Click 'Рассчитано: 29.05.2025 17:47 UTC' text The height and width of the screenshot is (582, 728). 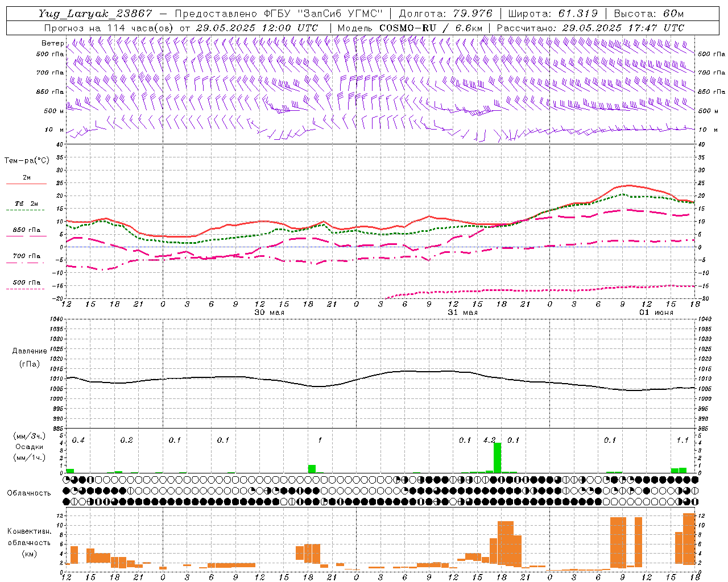pyautogui.click(x=591, y=28)
